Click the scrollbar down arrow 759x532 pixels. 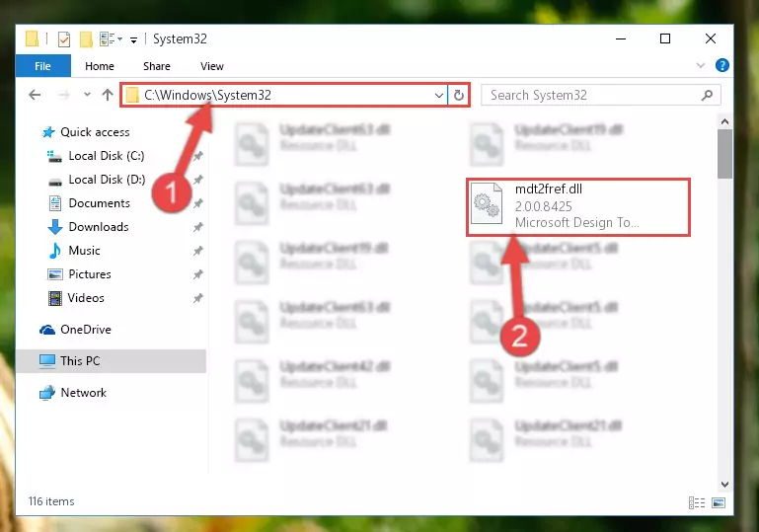click(x=724, y=485)
